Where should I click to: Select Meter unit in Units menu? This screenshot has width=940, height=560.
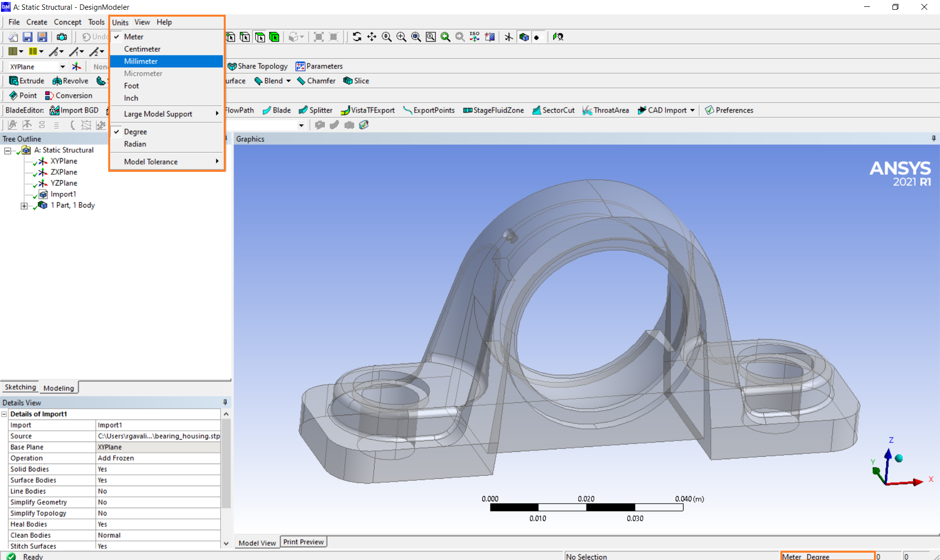(134, 37)
